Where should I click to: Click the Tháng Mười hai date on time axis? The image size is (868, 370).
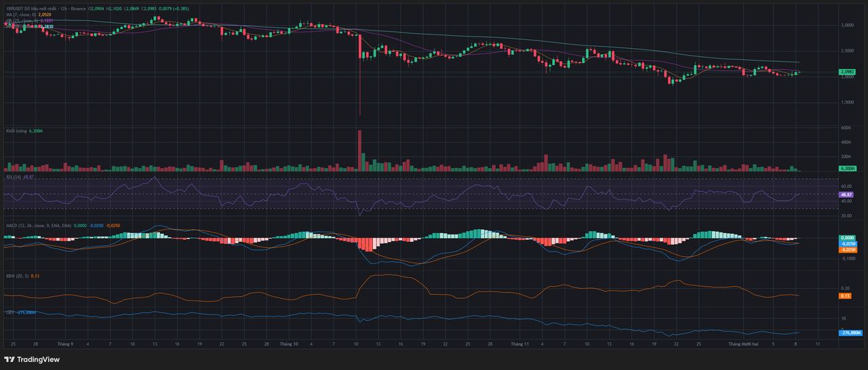[x=744, y=344]
